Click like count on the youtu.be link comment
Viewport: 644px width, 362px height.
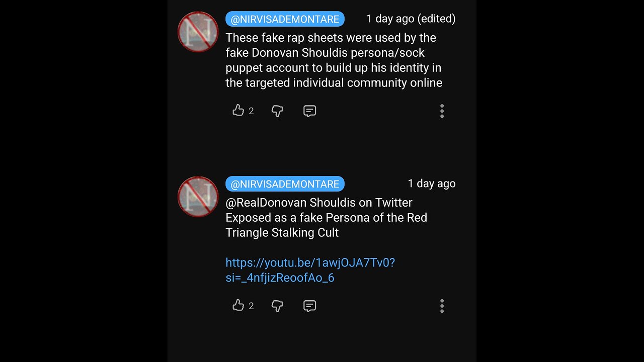pyautogui.click(x=251, y=306)
